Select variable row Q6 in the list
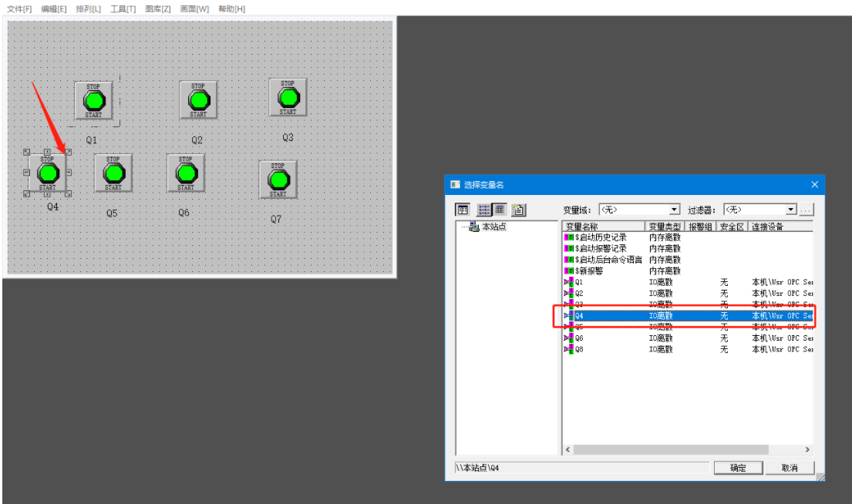This screenshot has height=504, width=852. (x=688, y=338)
